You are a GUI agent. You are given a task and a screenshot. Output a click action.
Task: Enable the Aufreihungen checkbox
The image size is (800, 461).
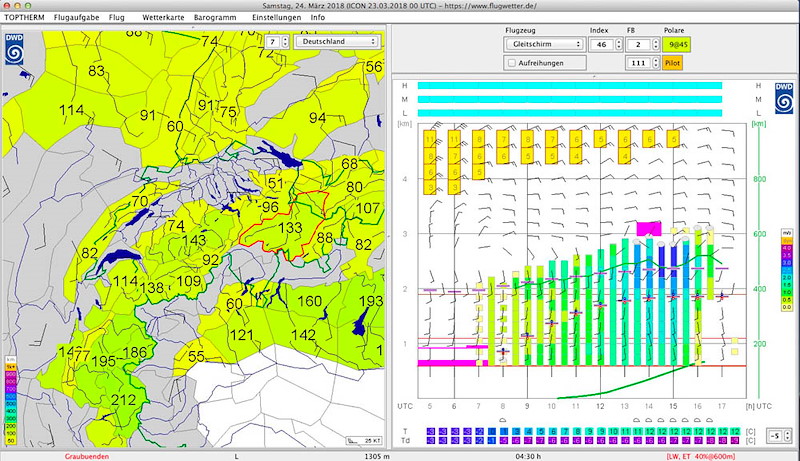click(x=512, y=63)
